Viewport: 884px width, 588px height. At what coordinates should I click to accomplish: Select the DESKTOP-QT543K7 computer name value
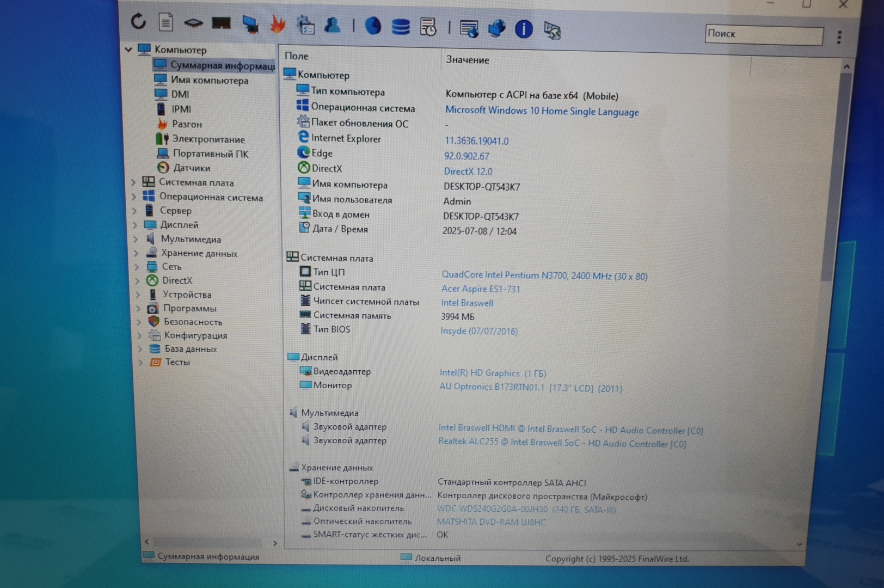coord(482,187)
